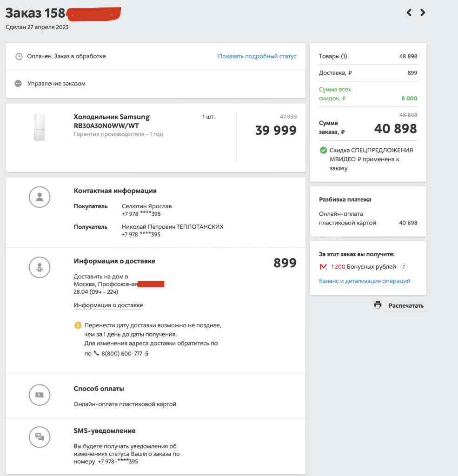458x476 pixels.
Task: Open Информация о доставке link
Action: tap(108, 305)
